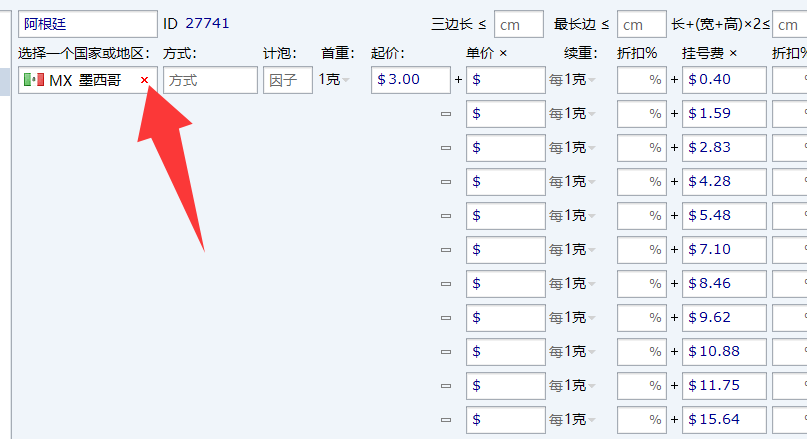The width and height of the screenshot is (807, 439).
Task: Click the 折扣% field on the $2.83 row
Action: pyautogui.click(x=641, y=148)
